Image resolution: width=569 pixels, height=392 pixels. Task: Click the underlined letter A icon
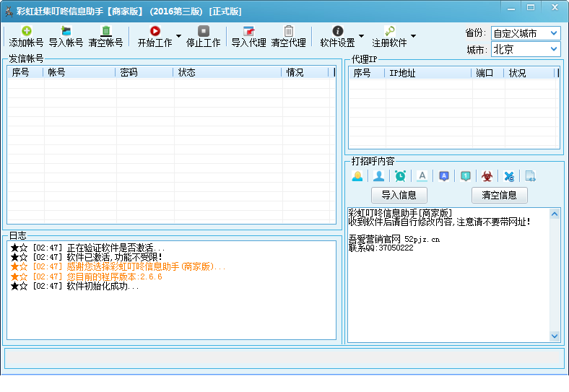(x=422, y=176)
